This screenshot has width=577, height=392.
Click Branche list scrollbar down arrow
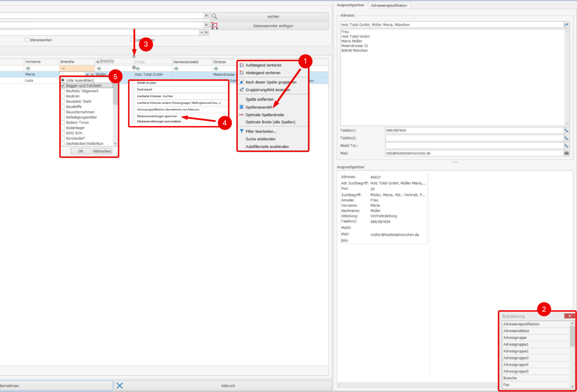click(x=115, y=144)
